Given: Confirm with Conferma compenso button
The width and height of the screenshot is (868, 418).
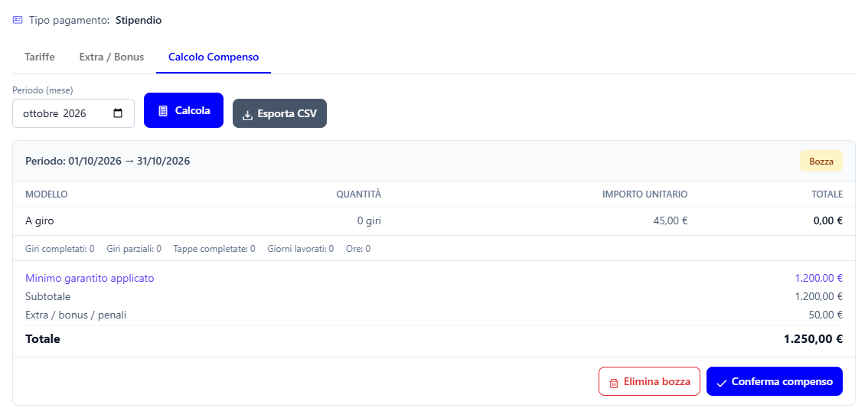Looking at the screenshot, I should (775, 381).
